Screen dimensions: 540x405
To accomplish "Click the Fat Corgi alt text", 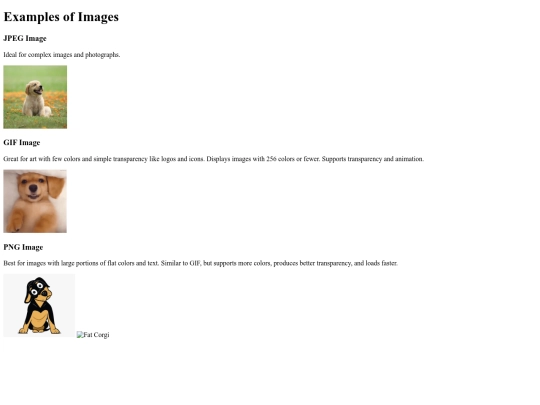I will [x=96, y=335].
